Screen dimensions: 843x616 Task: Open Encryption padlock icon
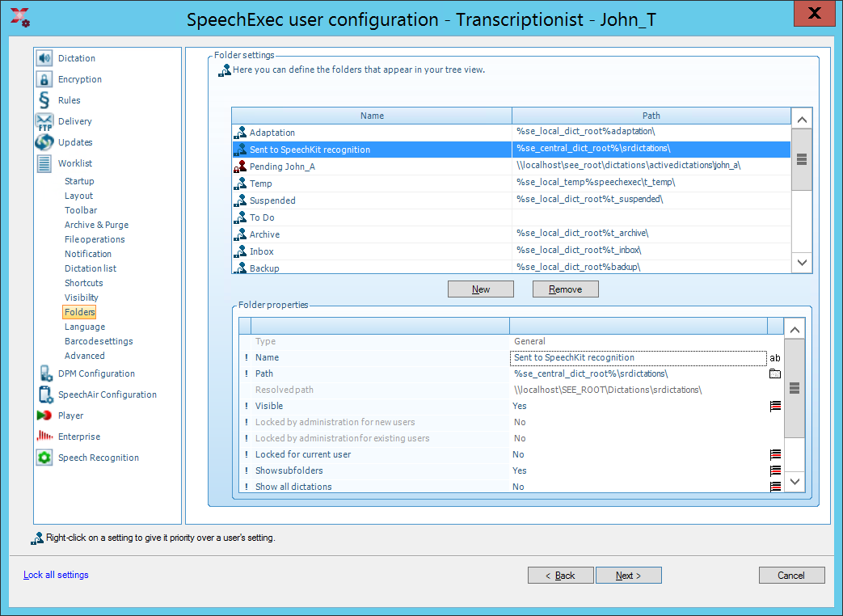coord(44,79)
